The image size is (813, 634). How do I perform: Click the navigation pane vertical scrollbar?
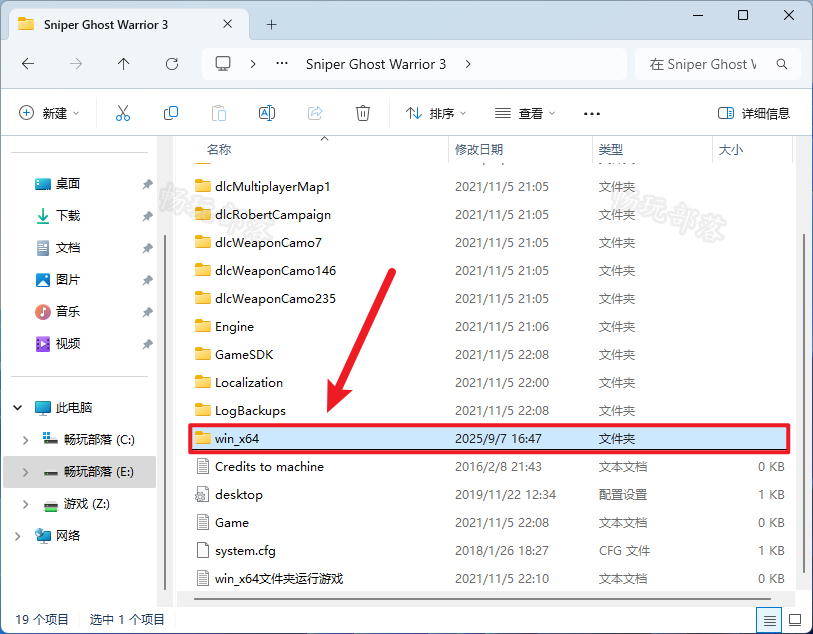pyautogui.click(x=165, y=412)
